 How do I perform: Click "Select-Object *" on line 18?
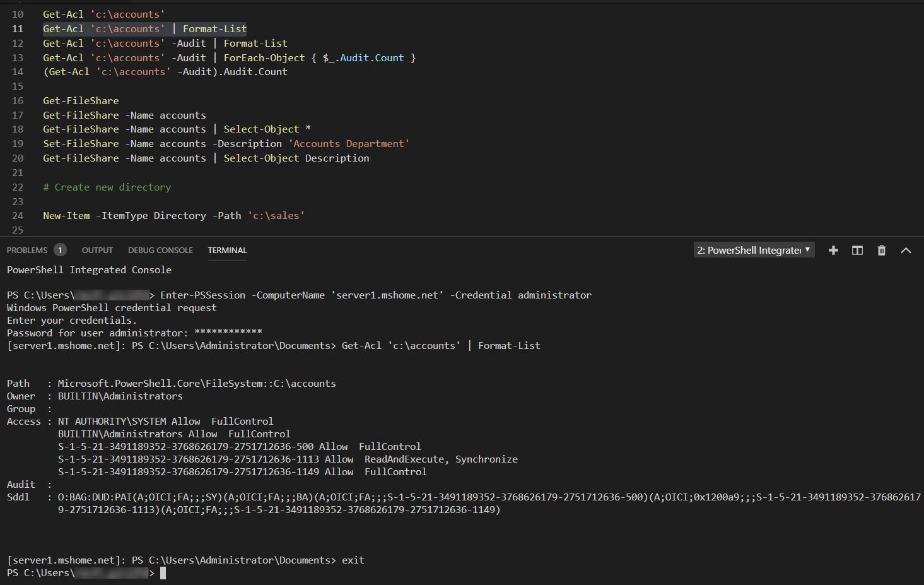click(267, 129)
